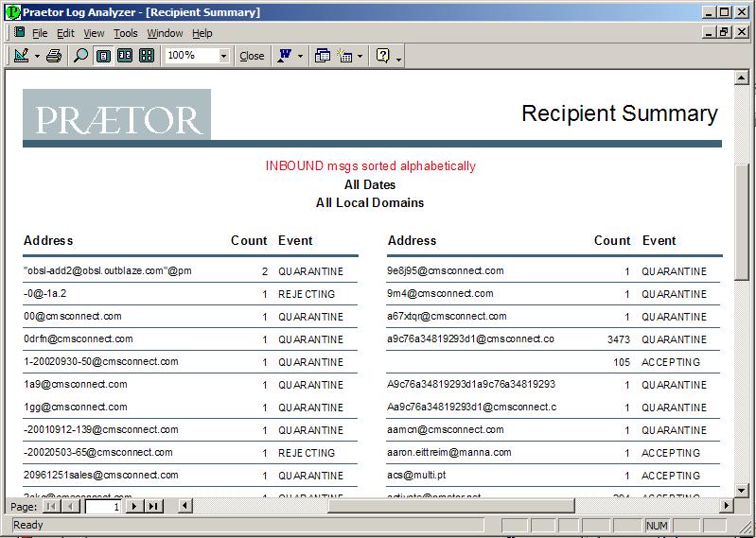Select address a67xtqr@cmsconnect.com
Screen dimensions: 756x538
pos(447,317)
